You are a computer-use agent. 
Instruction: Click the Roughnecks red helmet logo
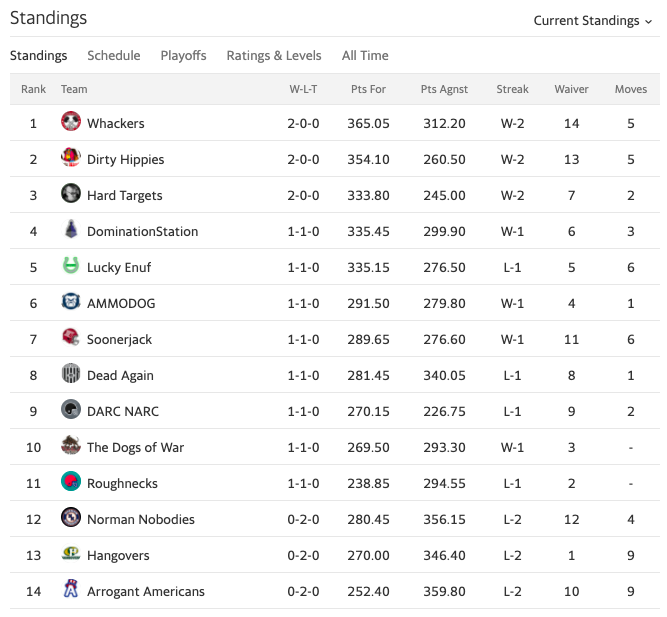(x=71, y=482)
